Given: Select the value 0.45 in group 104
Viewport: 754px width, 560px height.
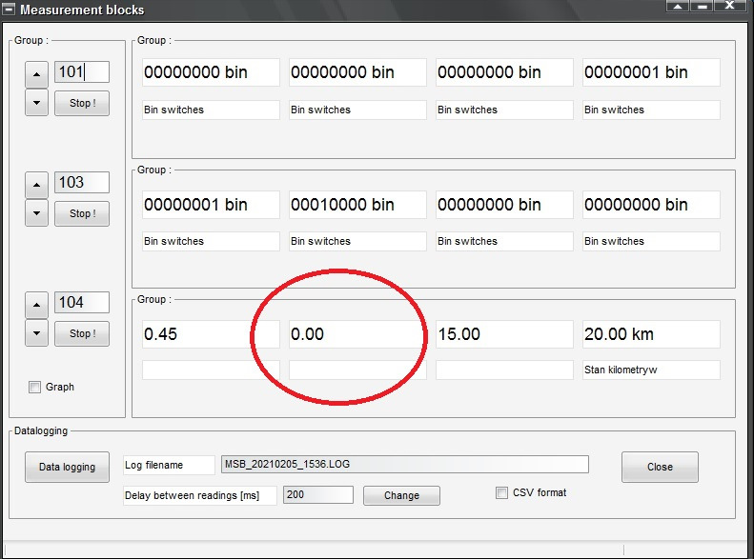Looking at the screenshot, I should point(211,334).
